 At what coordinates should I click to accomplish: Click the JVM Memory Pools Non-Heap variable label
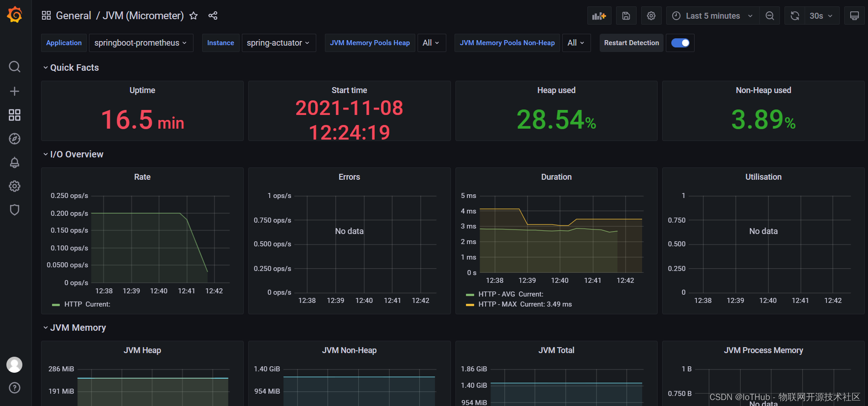(x=507, y=43)
